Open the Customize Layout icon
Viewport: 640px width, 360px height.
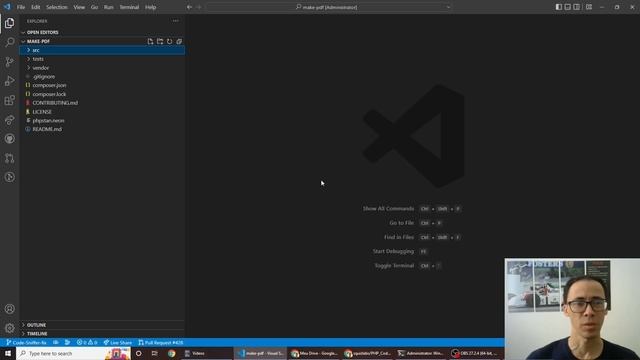pos(589,7)
